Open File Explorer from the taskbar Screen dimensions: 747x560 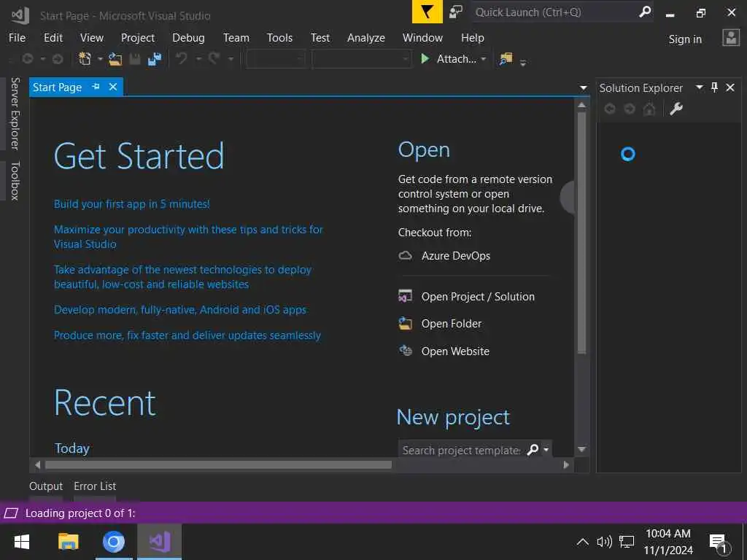click(x=68, y=542)
